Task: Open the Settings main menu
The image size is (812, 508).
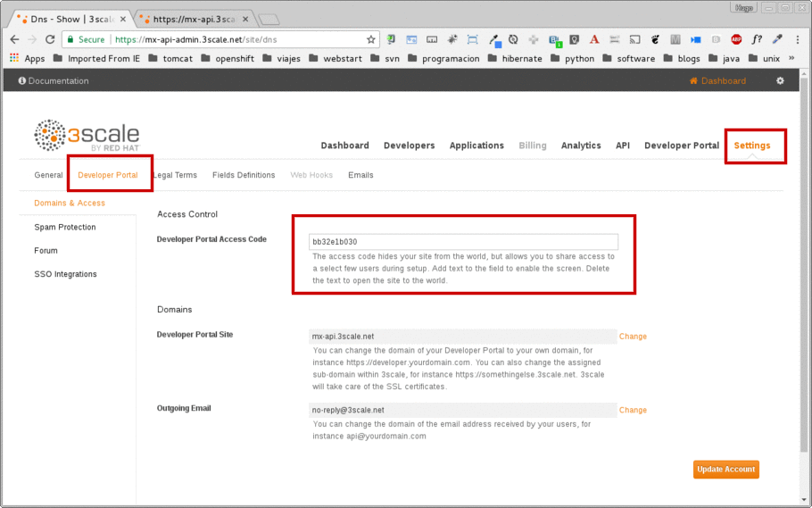Action: (x=752, y=146)
